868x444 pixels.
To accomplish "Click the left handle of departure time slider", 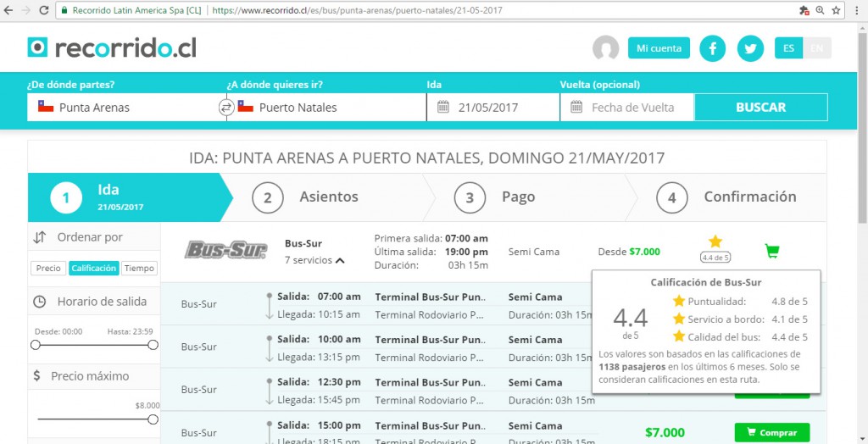I will 36,345.
